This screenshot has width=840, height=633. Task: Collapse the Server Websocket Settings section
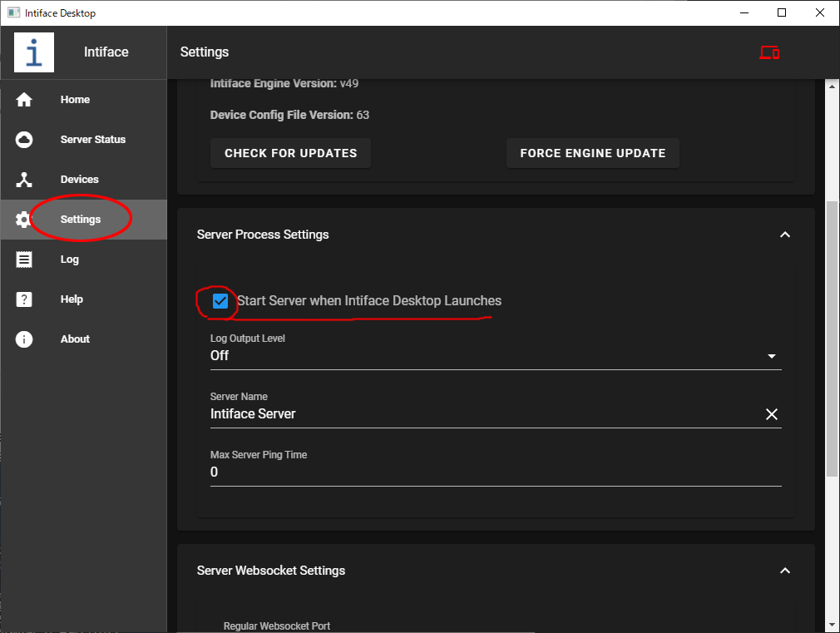pos(784,571)
